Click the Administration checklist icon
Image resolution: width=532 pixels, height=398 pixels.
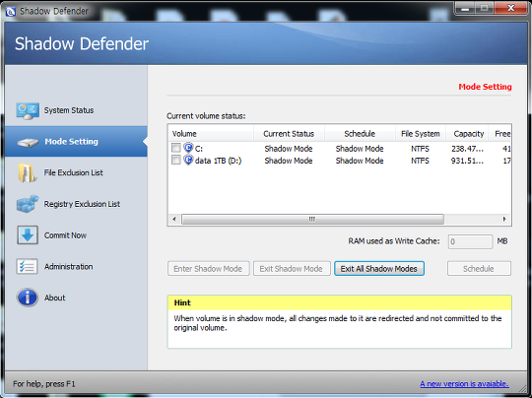27,266
